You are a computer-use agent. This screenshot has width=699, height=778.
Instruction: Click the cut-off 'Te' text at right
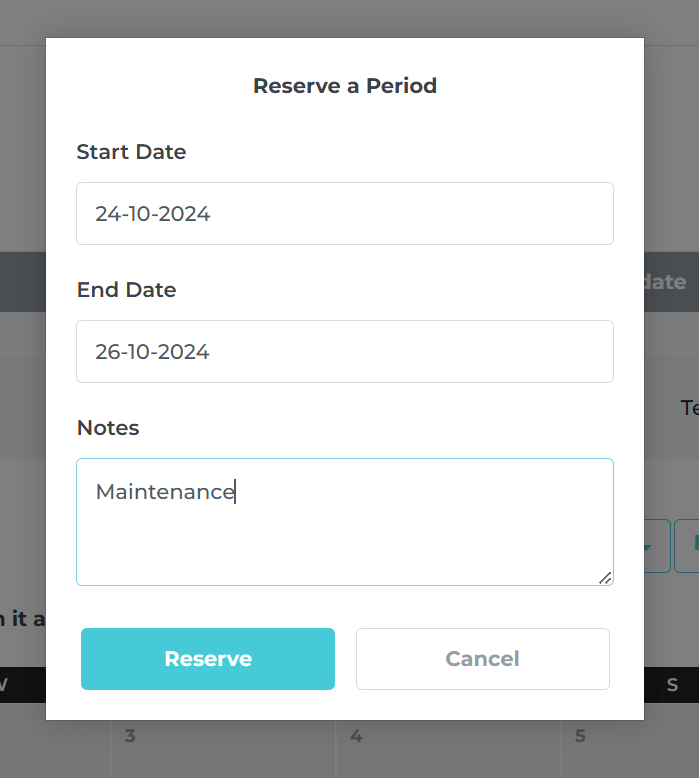pyautogui.click(x=690, y=408)
